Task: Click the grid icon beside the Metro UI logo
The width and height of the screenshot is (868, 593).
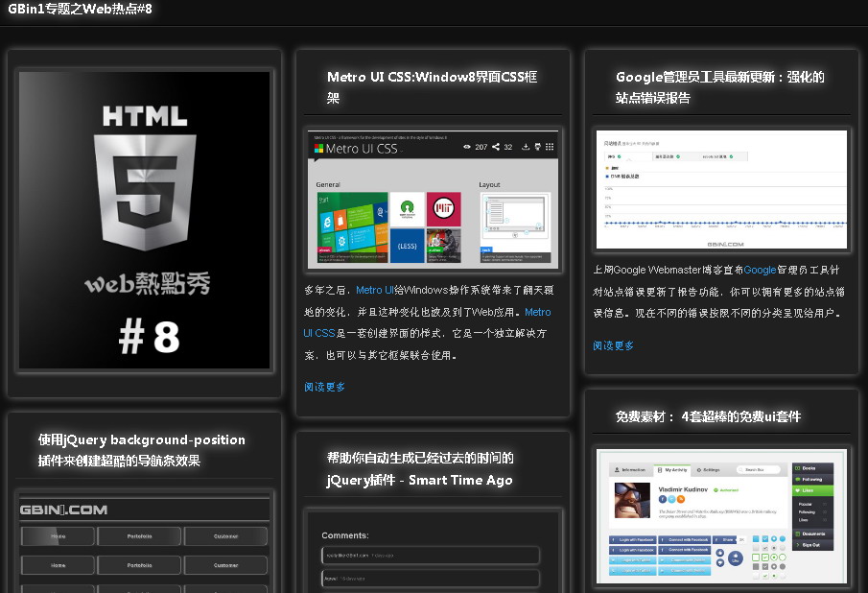Action: 548,147
